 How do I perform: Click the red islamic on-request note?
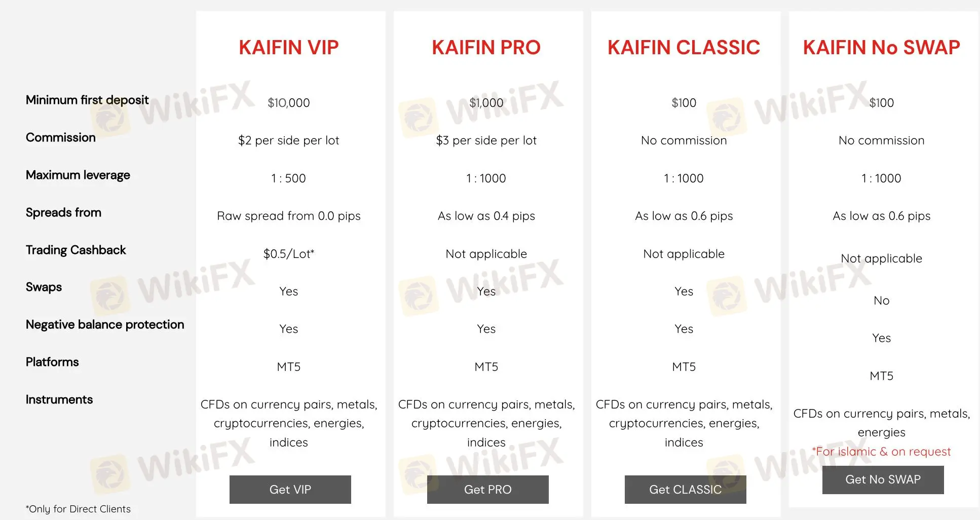tap(881, 452)
